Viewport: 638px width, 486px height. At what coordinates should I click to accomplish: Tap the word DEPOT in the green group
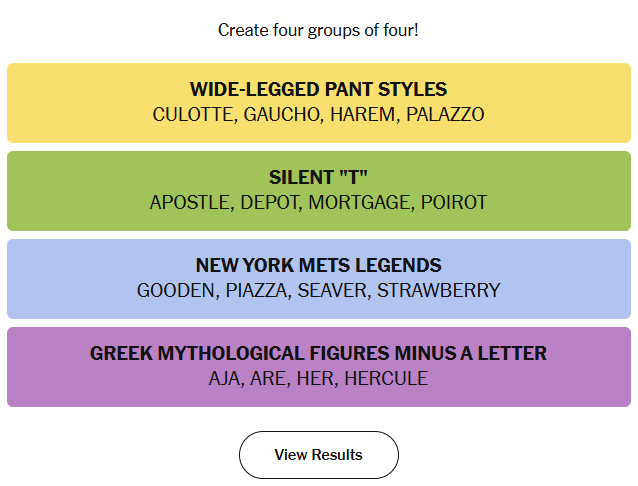269,202
